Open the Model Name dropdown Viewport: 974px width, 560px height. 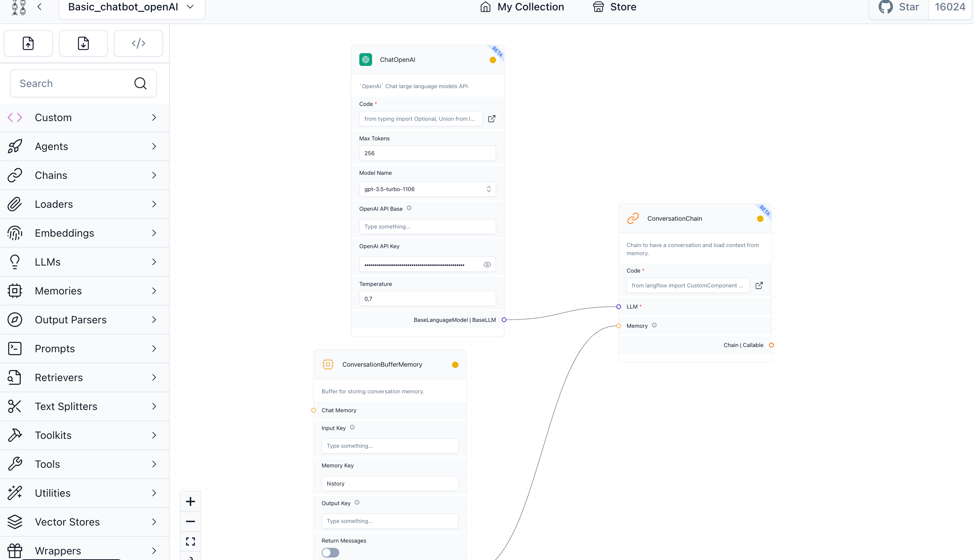[x=427, y=189]
